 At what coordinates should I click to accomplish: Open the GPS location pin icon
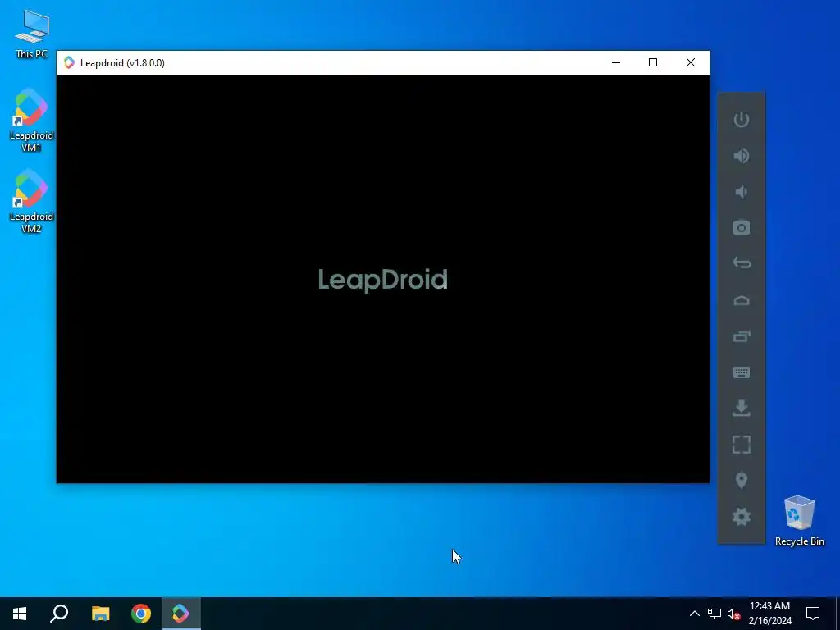[742, 481]
